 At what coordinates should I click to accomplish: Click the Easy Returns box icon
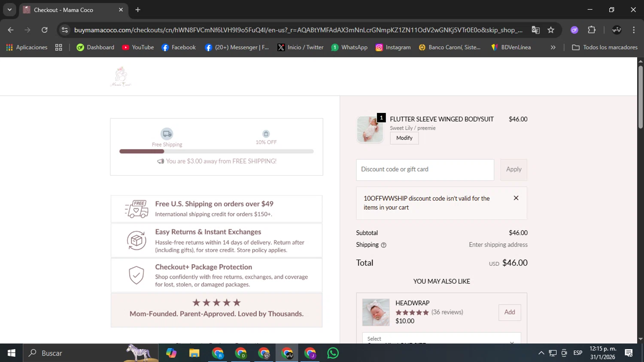pyautogui.click(x=137, y=240)
